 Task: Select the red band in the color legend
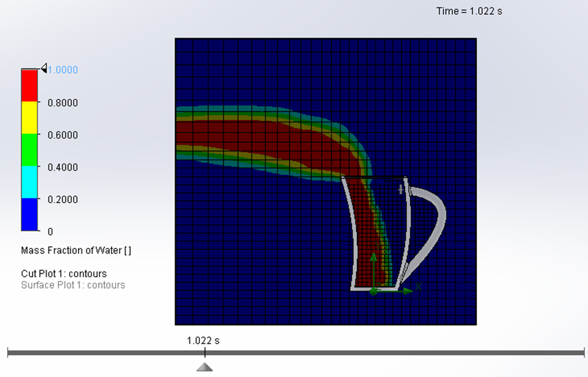(x=29, y=86)
